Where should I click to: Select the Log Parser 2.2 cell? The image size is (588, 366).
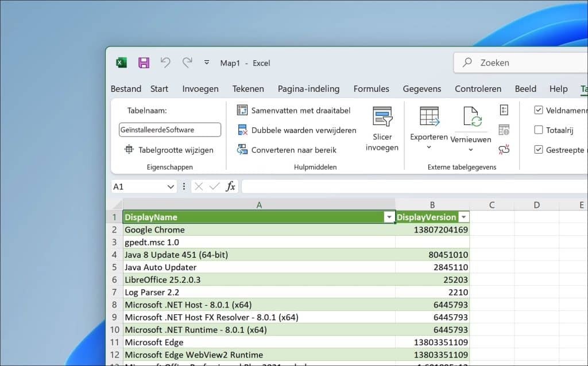(x=259, y=292)
